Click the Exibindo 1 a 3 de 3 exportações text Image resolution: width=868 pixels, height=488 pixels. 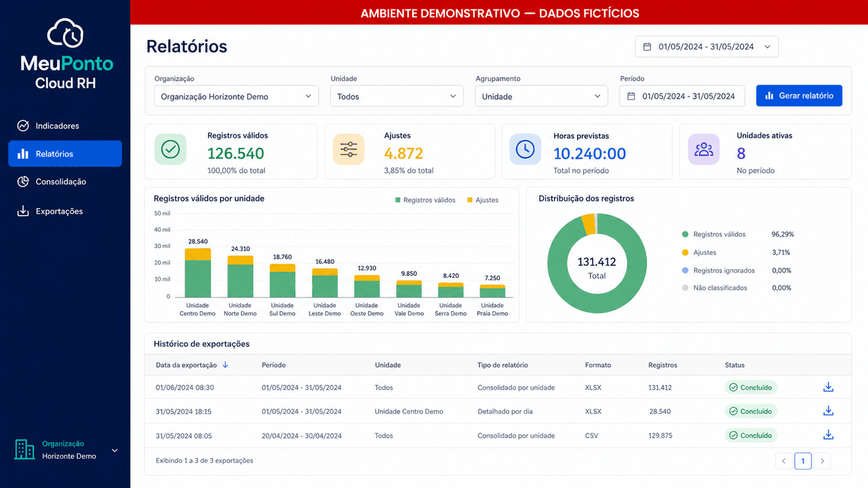click(x=205, y=461)
